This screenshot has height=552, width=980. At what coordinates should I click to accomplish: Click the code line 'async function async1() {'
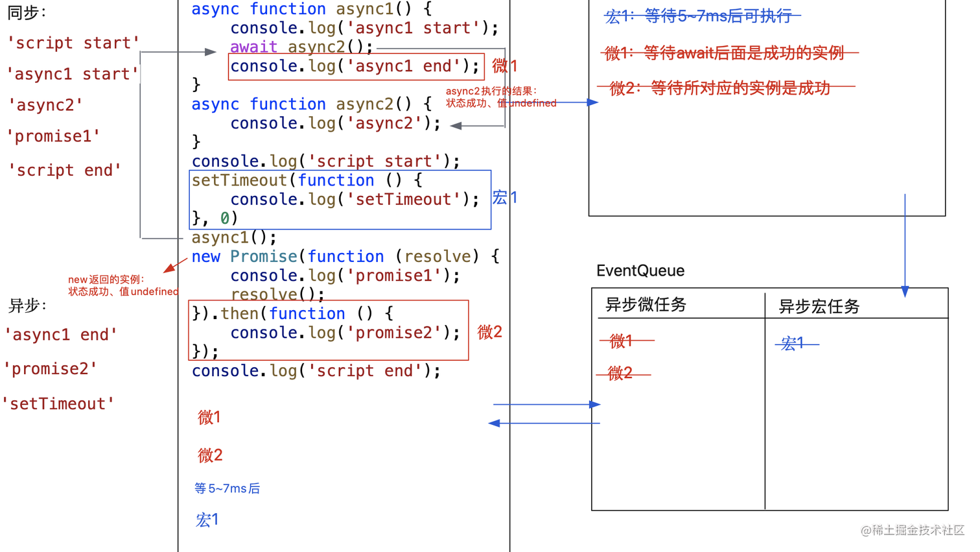(x=312, y=9)
